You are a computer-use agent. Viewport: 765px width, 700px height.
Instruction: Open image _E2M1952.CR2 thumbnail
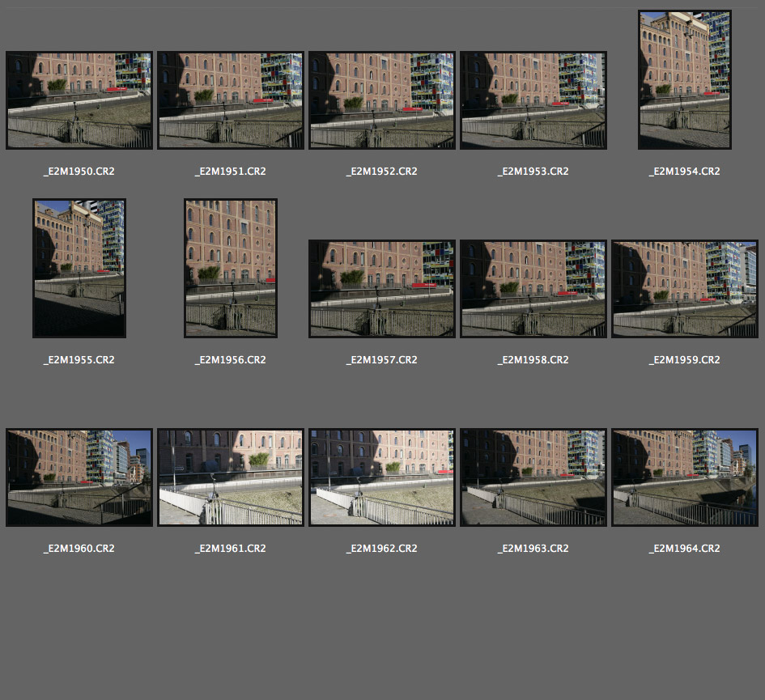pos(381,100)
